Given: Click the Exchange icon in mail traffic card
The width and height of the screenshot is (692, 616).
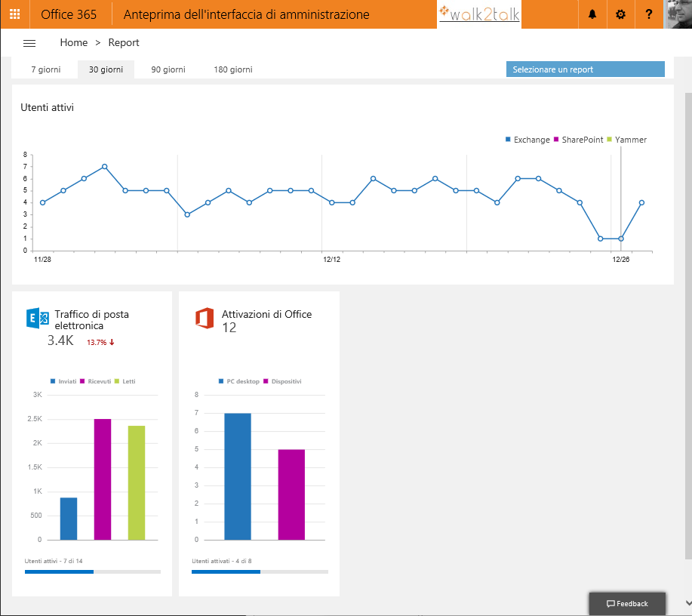Looking at the screenshot, I should click(x=38, y=318).
